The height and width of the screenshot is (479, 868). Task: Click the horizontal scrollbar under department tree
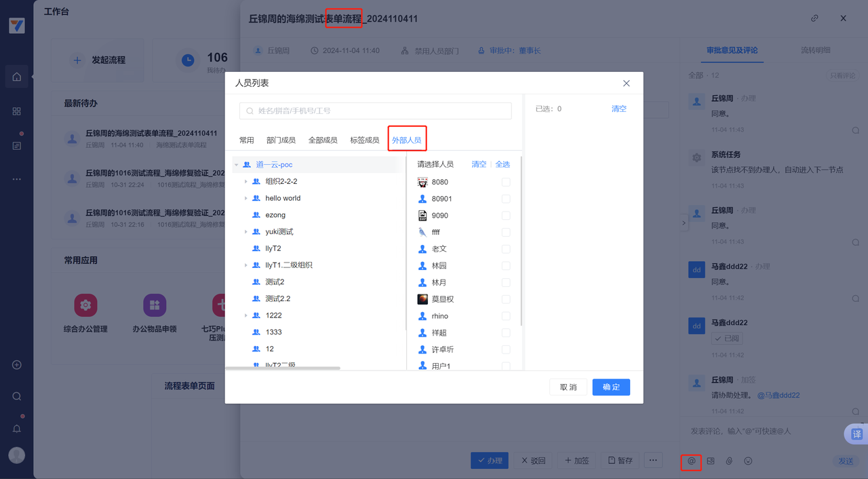[x=282, y=368]
